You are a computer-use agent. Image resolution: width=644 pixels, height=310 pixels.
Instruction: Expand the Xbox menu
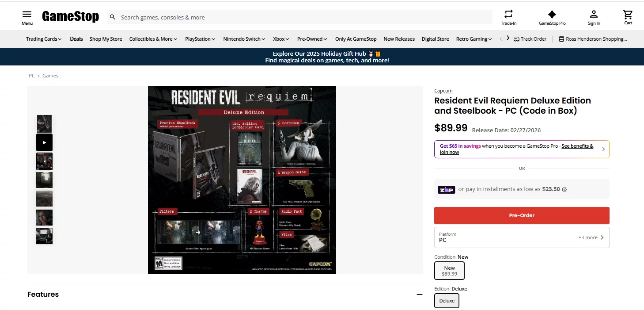pos(281,39)
